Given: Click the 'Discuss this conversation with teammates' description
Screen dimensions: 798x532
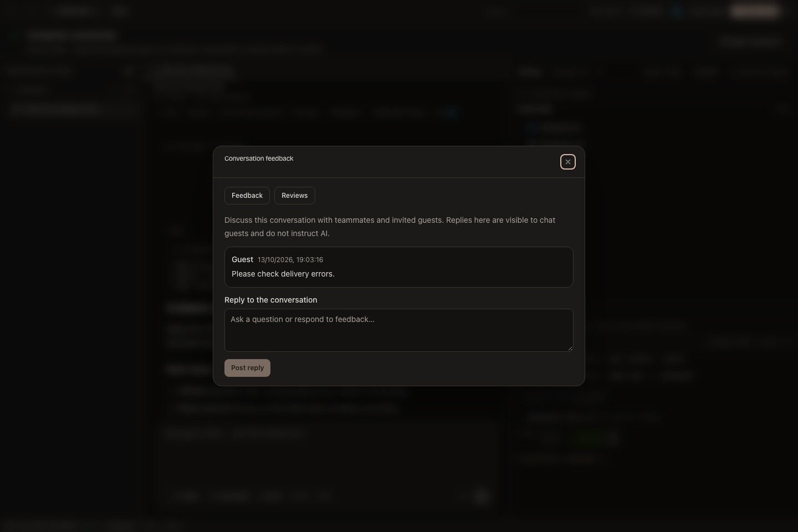Looking at the screenshot, I should [390, 227].
